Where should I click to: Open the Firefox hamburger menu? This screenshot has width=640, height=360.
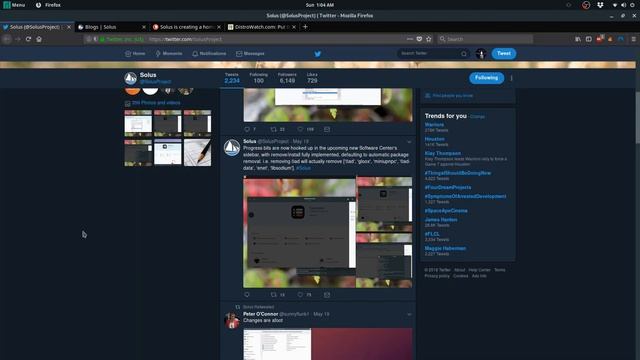pos(633,39)
